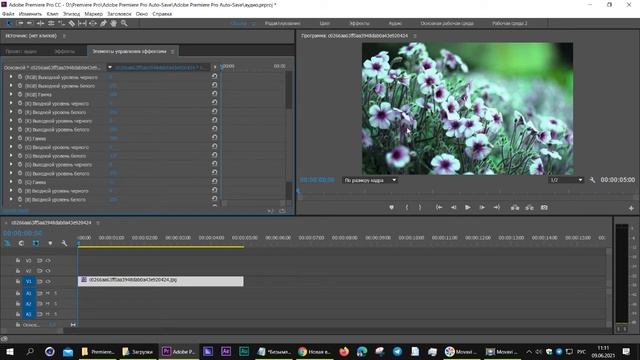Expand the (RGB) Гамма parameter row
Screen dimensions: 640x360
(11, 94)
